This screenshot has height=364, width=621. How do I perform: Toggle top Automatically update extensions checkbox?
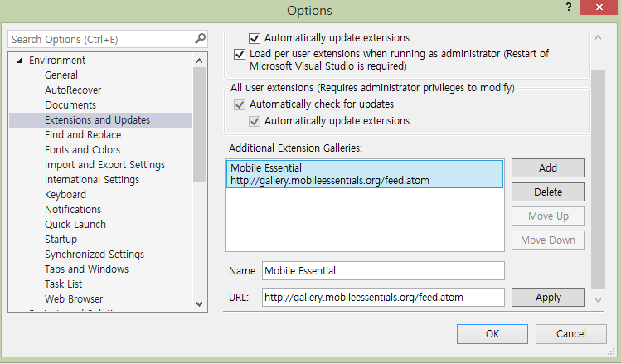255,38
